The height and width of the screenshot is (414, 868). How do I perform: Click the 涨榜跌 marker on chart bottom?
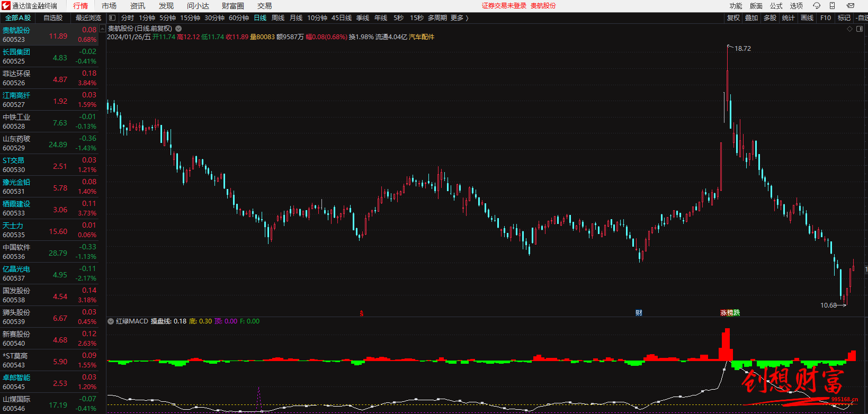click(x=730, y=313)
